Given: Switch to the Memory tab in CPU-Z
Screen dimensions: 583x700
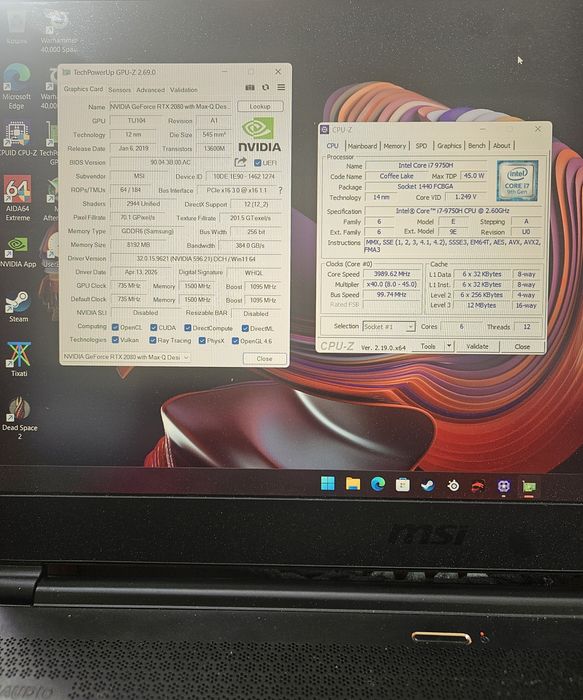Looking at the screenshot, I should pos(395,146).
